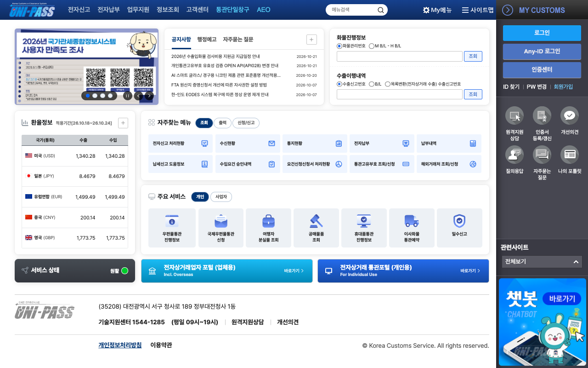Expand 환율정보 with the plus button
Image resolution: width=588 pixels, height=368 pixels.
click(123, 123)
